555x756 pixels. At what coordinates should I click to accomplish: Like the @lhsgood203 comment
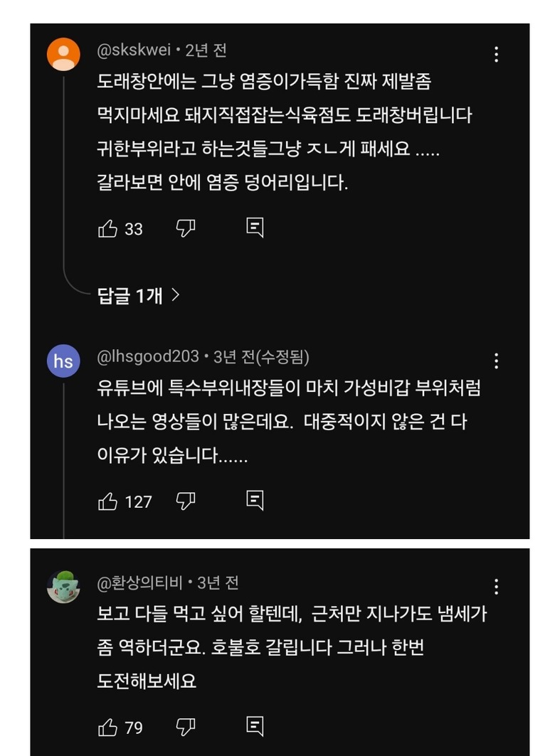coord(108,501)
